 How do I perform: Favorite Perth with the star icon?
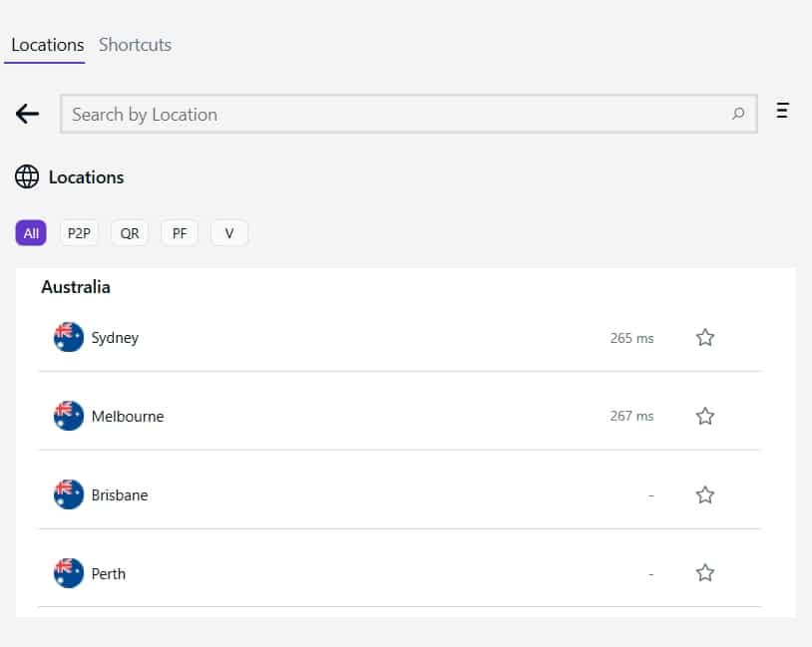coord(705,573)
